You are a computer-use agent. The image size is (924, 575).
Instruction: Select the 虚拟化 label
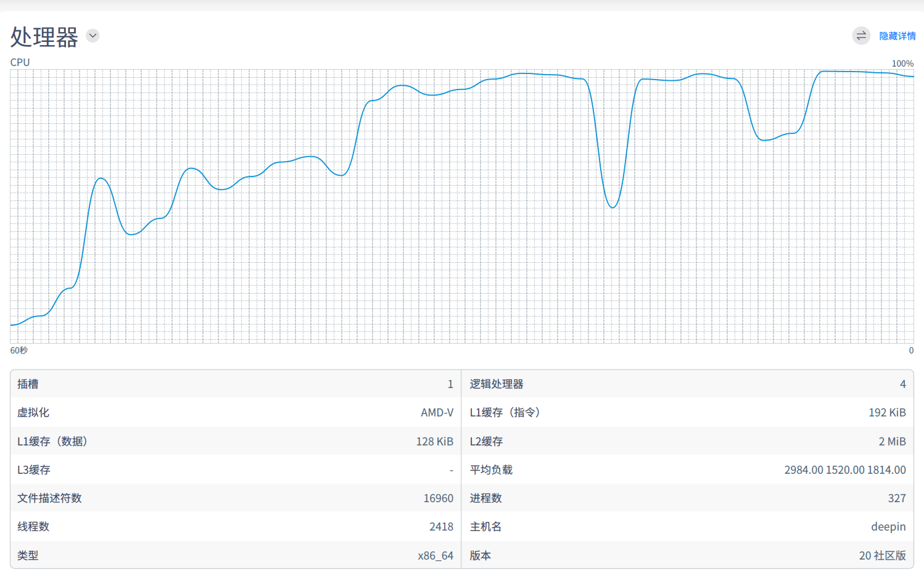click(x=33, y=412)
